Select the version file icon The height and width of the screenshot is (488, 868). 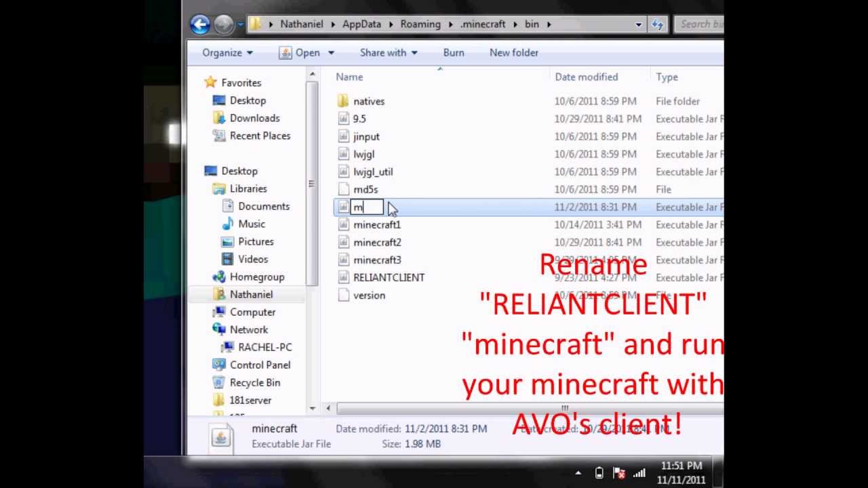(343, 295)
